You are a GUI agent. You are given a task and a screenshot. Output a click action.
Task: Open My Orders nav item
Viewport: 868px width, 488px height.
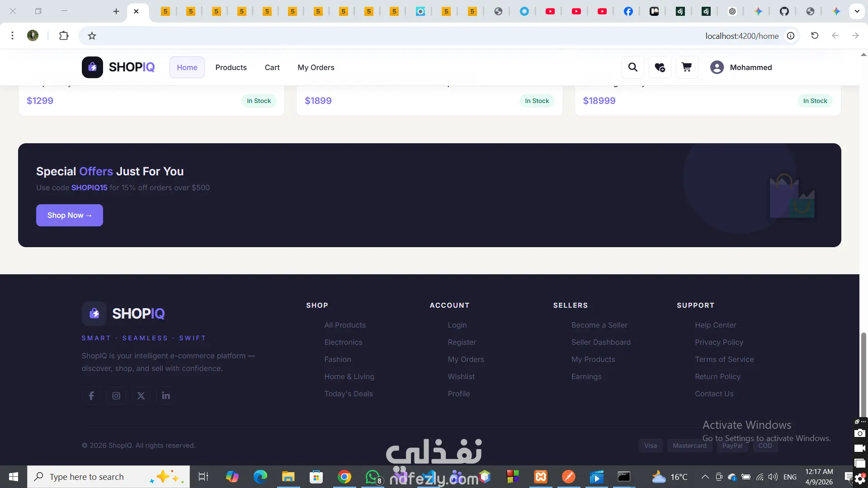point(316,67)
